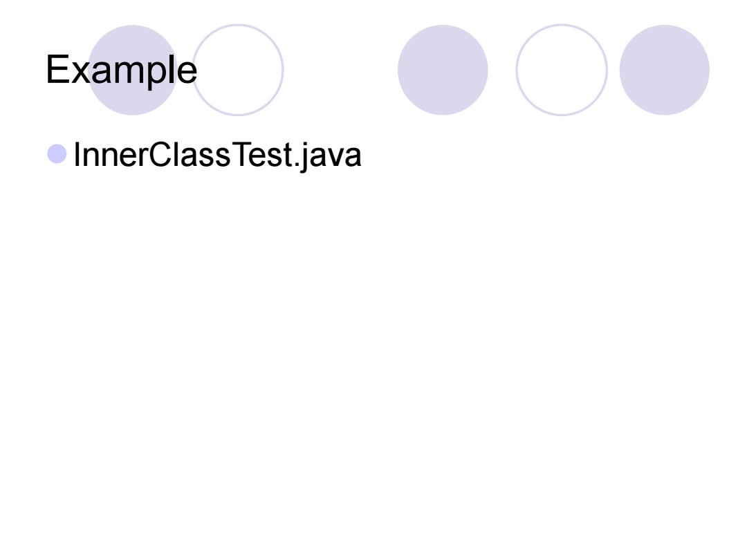Click the period in 'InnerClassTest.java'
This screenshot has width=747, height=560.
point(296,165)
